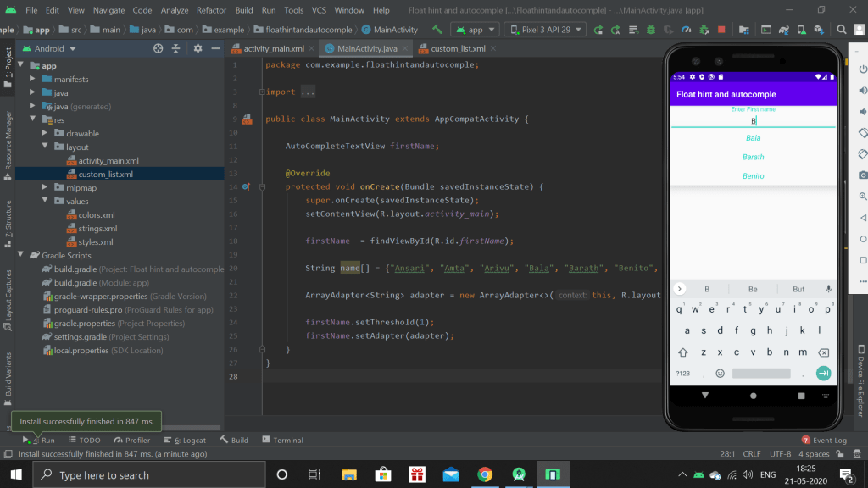The height and width of the screenshot is (488, 868).
Task: Toggle the 1: Project tool window
Action: click(x=8, y=63)
